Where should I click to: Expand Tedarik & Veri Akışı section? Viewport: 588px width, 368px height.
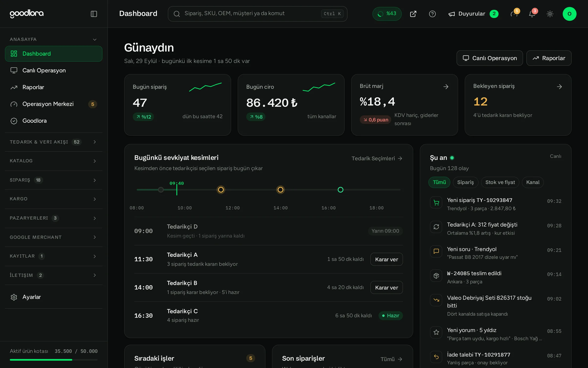[x=54, y=142]
